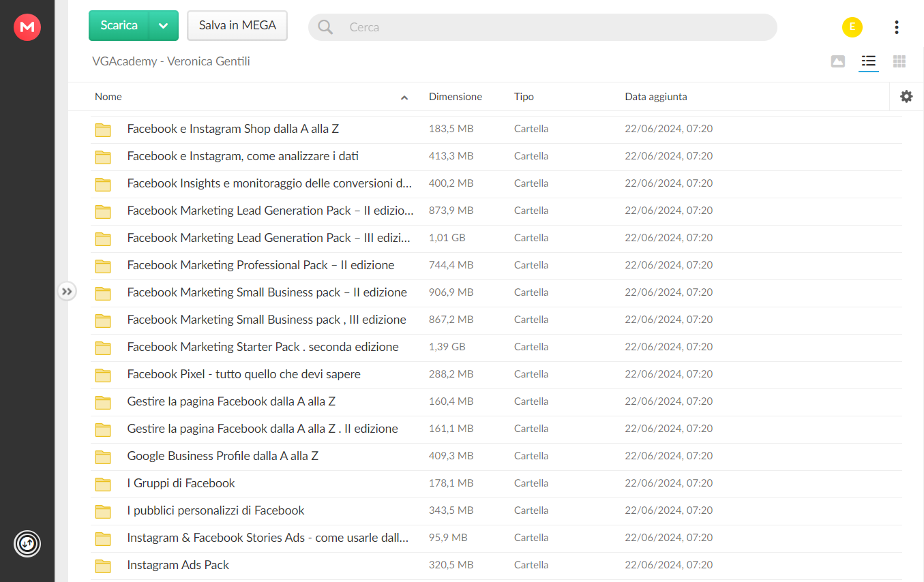Click the search magnifier icon

[326, 27]
